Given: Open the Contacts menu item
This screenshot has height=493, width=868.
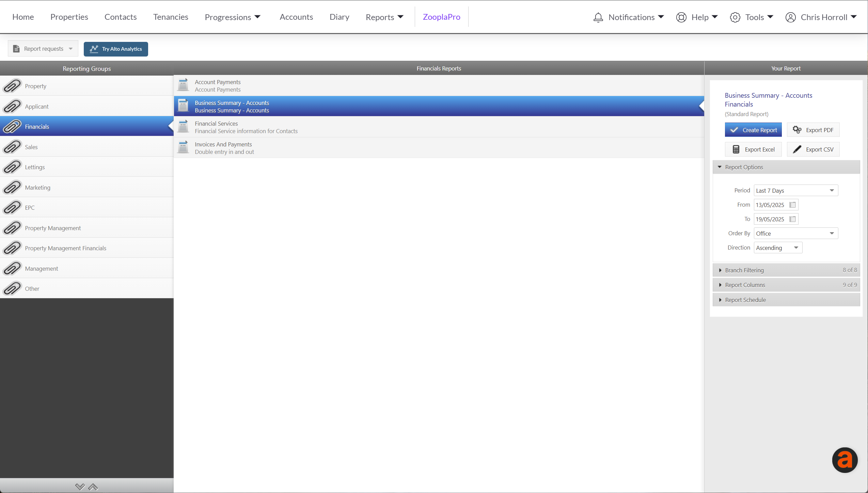Looking at the screenshot, I should coord(121,17).
